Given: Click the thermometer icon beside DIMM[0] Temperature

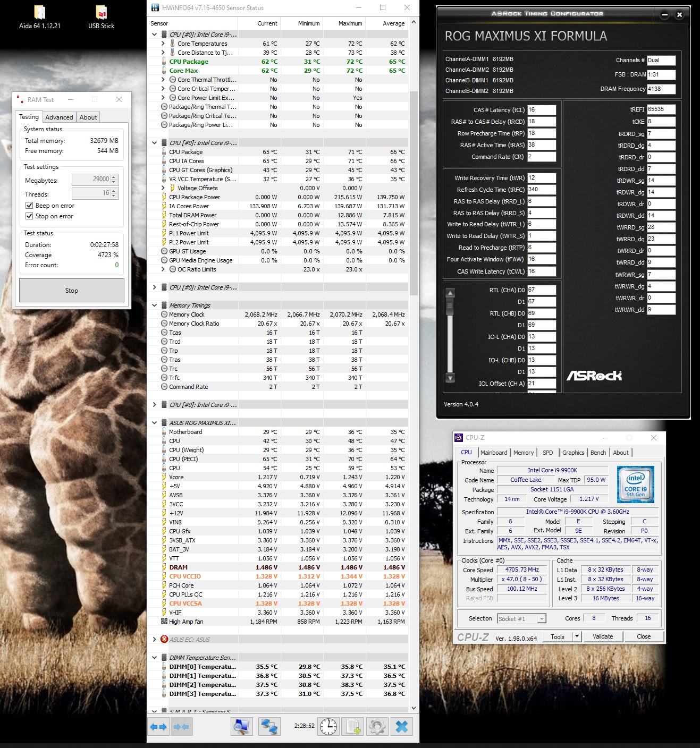Looking at the screenshot, I should click(164, 667).
